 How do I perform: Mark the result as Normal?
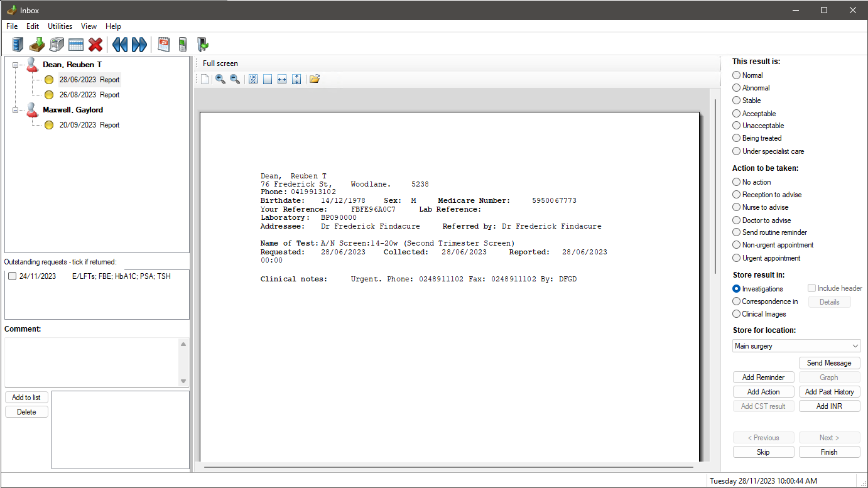pyautogui.click(x=737, y=75)
